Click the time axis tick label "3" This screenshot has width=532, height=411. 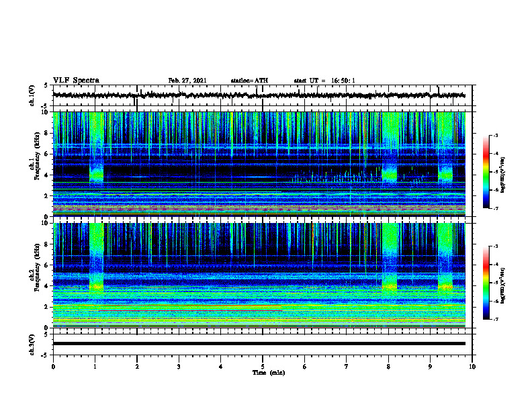point(179,367)
